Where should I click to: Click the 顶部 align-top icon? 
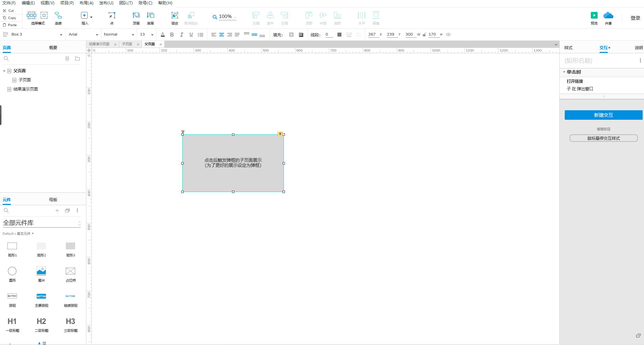click(x=309, y=15)
